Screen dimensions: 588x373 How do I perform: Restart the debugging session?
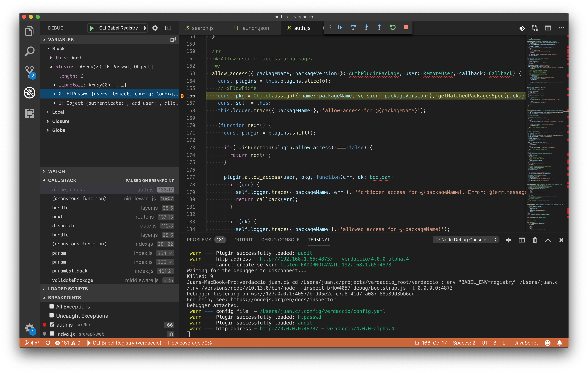[392, 28]
